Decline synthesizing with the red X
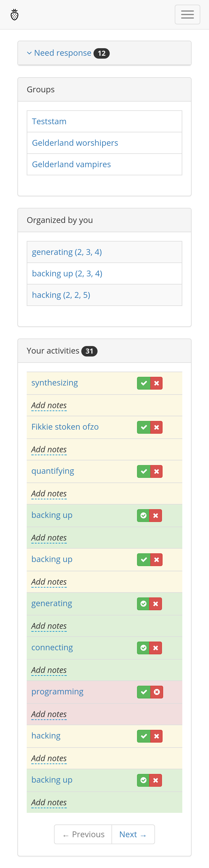This screenshot has height=868, width=209. tap(156, 383)
